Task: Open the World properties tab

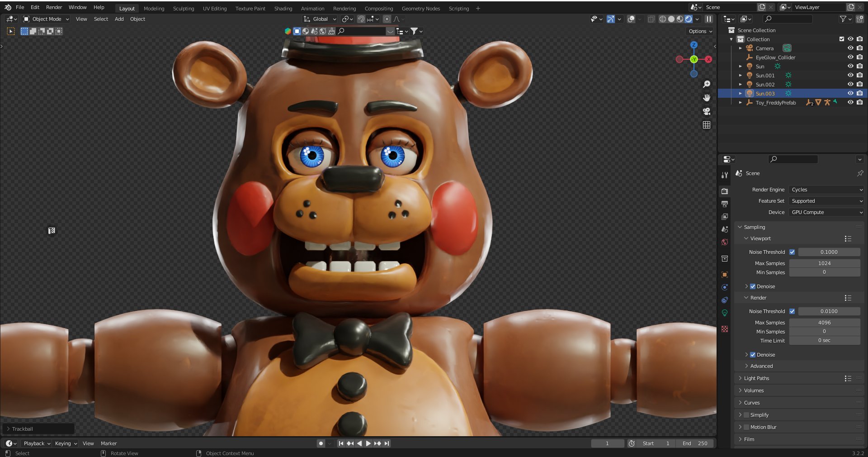Action: point(725,242)
